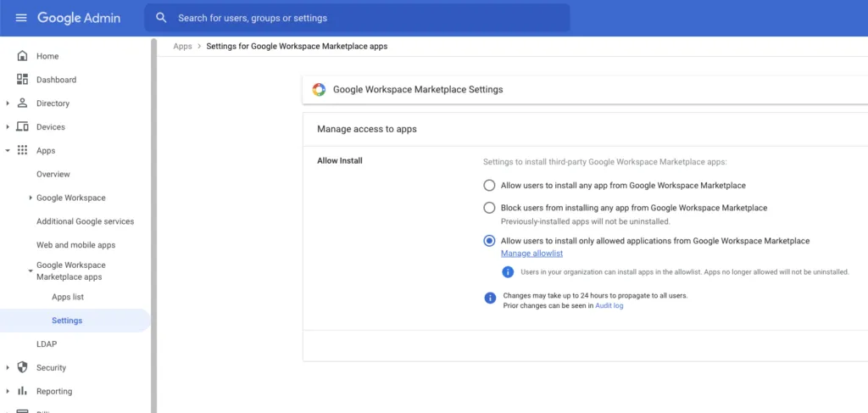
Task: Click Devices label in sidebar
Action: 51,127
